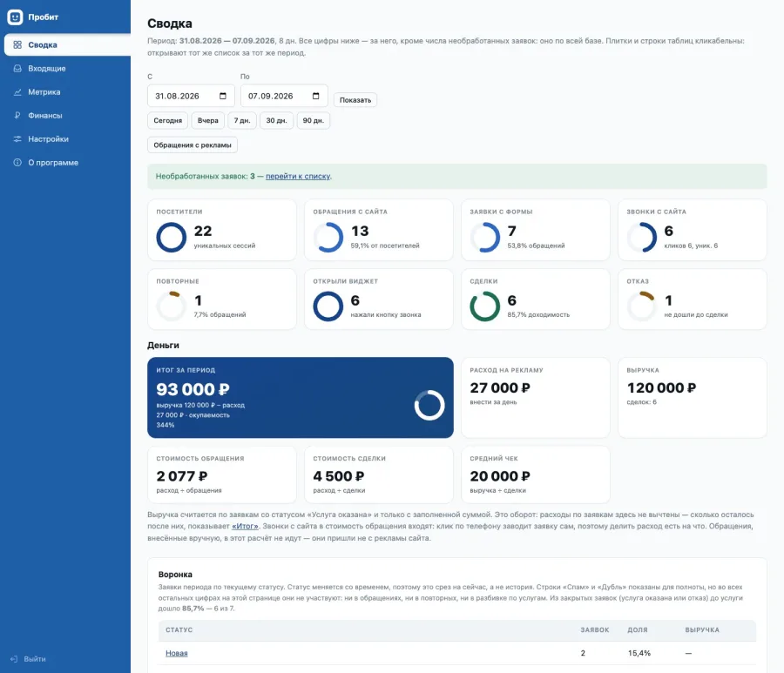Click the Средний чек card
Screen dimensions: 784x673
click(x=536, y=474)
